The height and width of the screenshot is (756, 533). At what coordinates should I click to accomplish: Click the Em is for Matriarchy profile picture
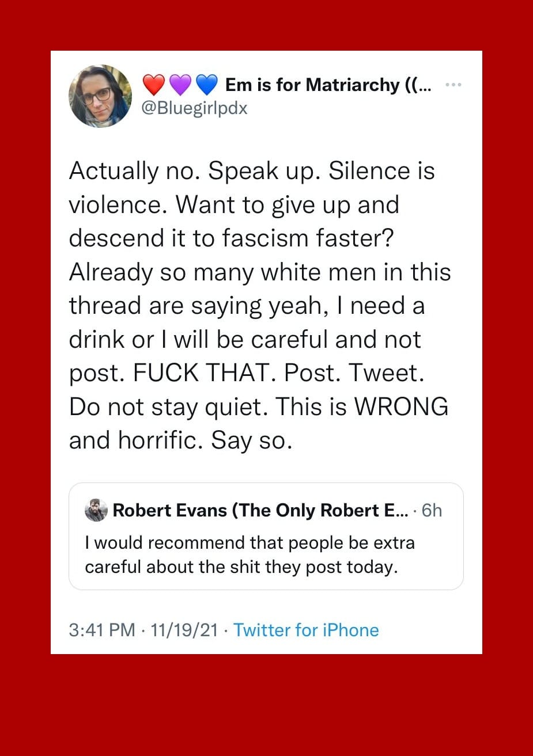(x=100, y=96)
